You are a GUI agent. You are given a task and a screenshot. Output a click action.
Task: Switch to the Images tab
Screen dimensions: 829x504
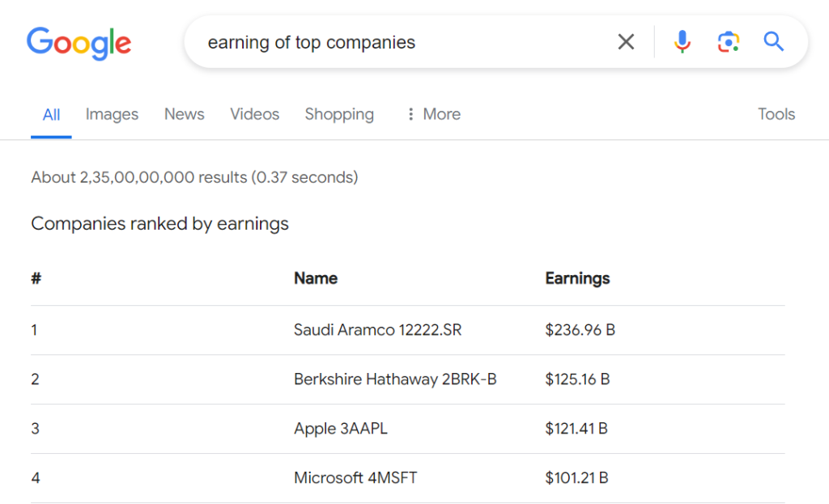112,114
